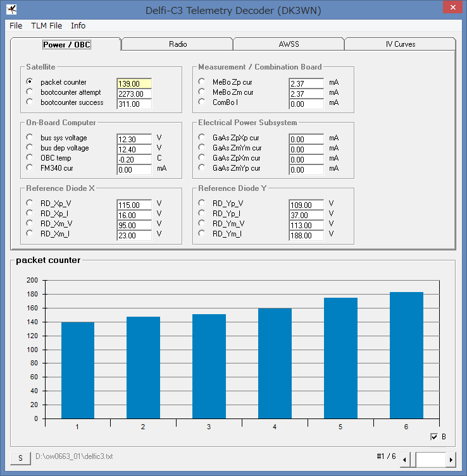Click bar 1 in packet counter chart
Image resolution: width=467 pixels, height=476 pixels.
[78, 370]
